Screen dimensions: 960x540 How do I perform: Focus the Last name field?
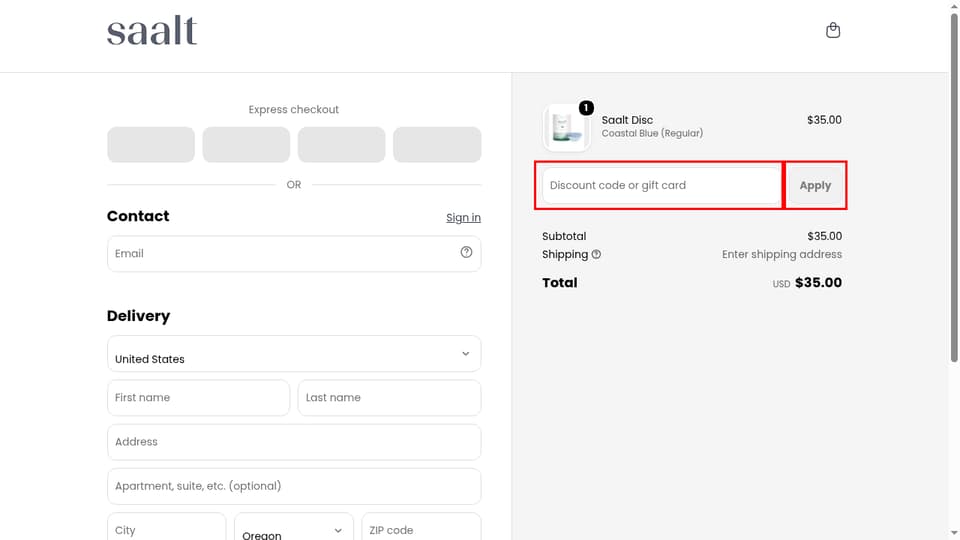tap(389, 397)
